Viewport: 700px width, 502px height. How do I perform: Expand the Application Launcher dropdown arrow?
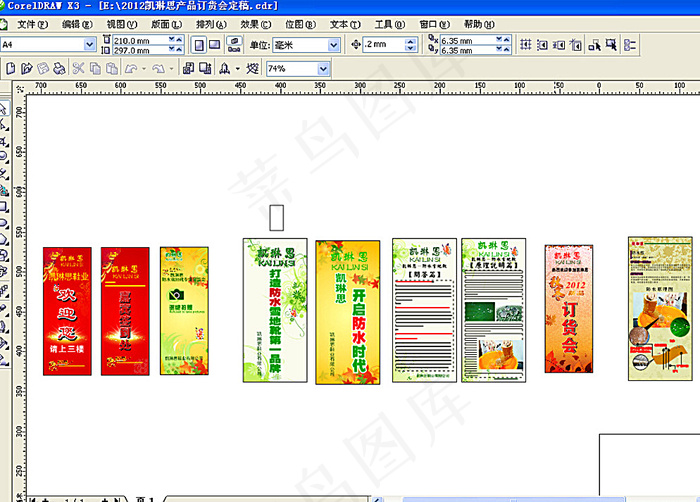(x=238, y=69)
